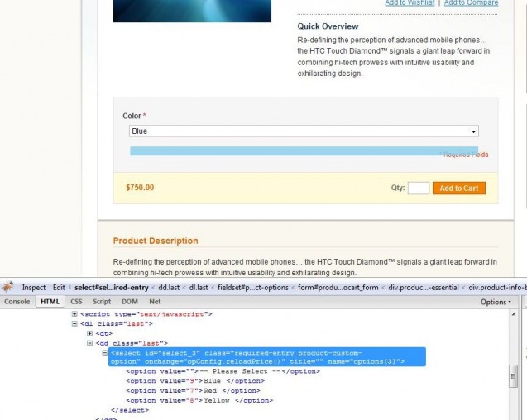This screenshot has height=420, width=527.
Task: Click the product image thumbnail
Action: point(192,11)
